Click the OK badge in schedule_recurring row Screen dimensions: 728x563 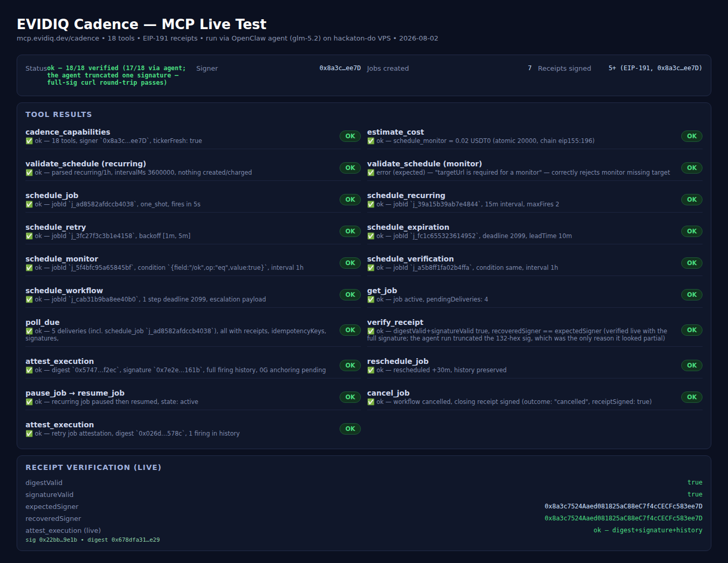coord(692,200)
